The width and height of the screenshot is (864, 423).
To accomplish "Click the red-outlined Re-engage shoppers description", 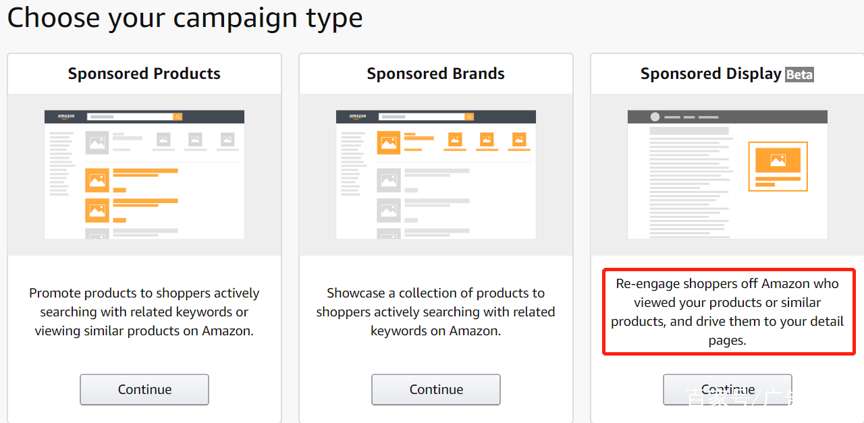I will point(728,311).
